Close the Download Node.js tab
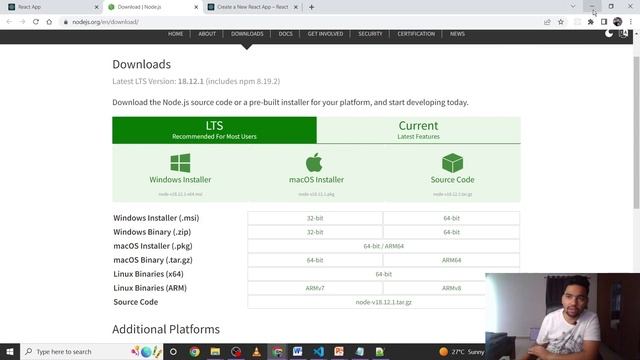The image size is (640, 360). (196, 7)
